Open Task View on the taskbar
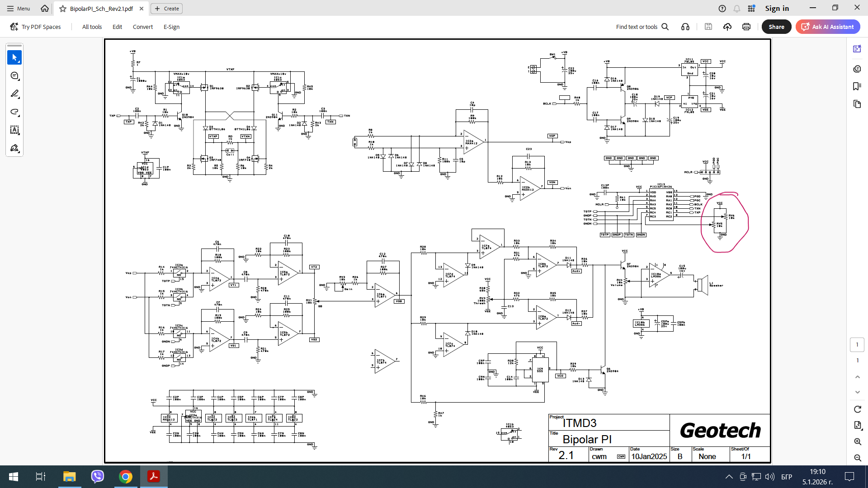This screenshot has height=488, width=868. point(41,477)
